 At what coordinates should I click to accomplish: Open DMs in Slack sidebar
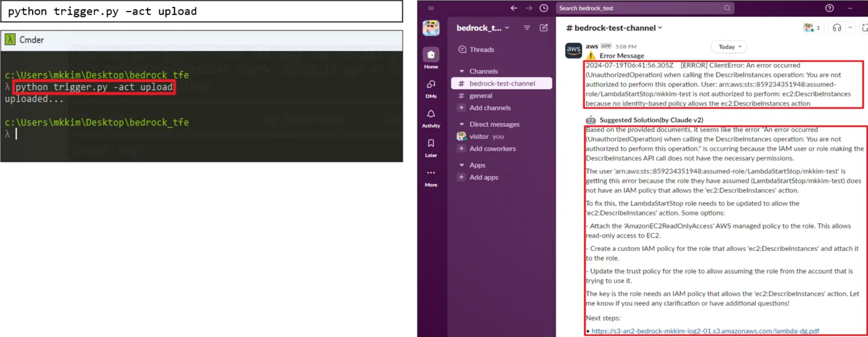click(x=431, y=88)
